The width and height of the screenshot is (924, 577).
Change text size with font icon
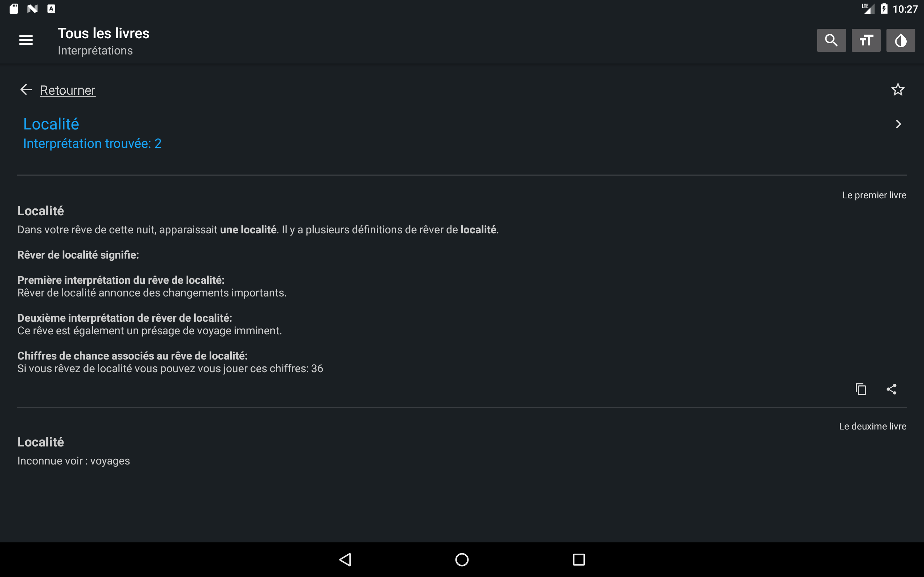[x=866, y=40]
